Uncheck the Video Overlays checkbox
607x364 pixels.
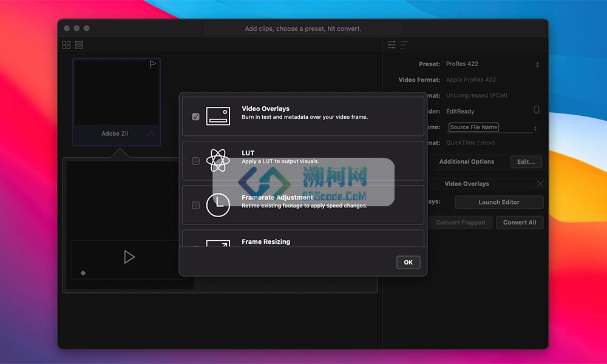point(195,116)
